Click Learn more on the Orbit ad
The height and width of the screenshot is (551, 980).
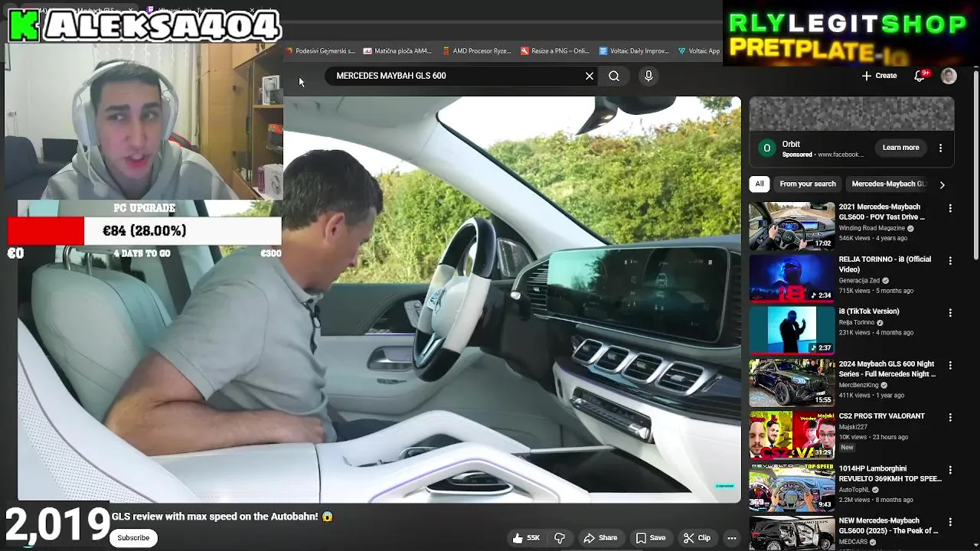tap(900, 148)
